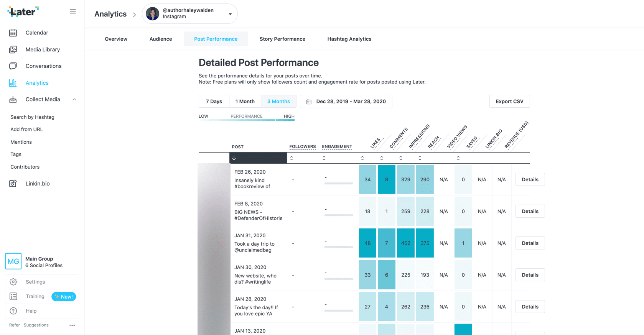Sort by Reach column arrows

click(420, 158)
